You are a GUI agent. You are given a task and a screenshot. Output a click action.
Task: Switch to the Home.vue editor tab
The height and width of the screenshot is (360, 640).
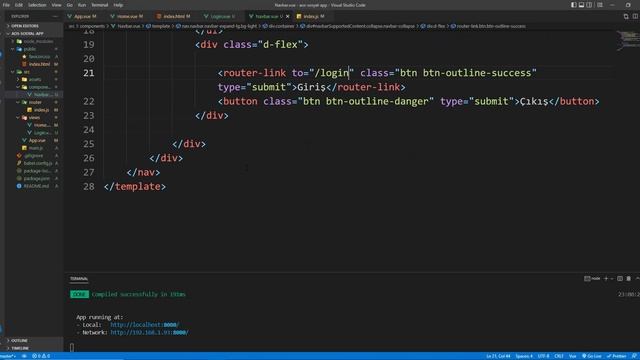click(127, 16)
